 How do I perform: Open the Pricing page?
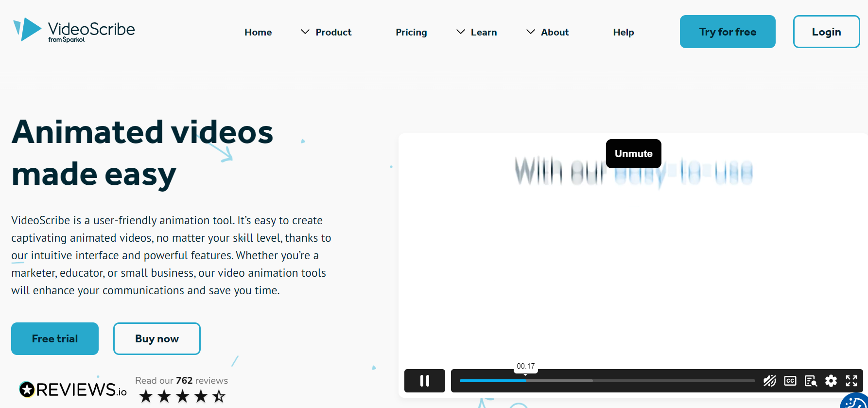coord(411,32)
